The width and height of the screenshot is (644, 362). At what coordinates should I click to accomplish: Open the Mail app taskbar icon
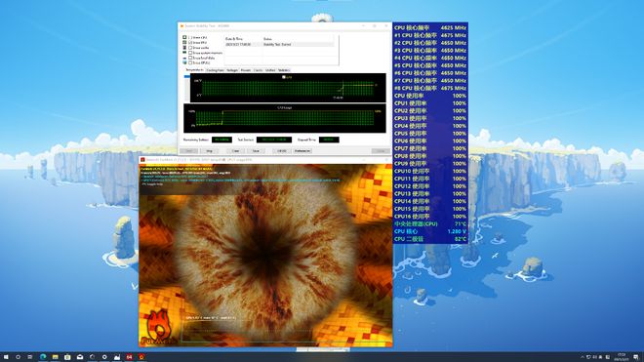(80, 357)
